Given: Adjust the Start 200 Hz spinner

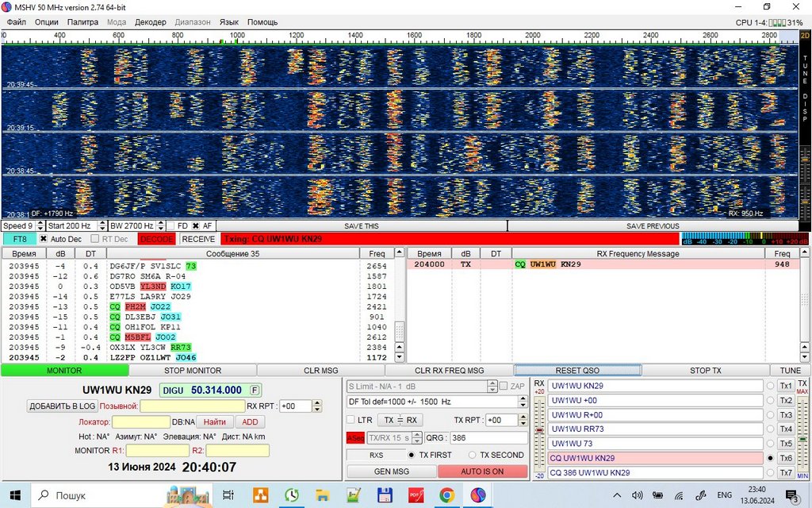Looking at the screenshot, I should [x=102, y=226].
